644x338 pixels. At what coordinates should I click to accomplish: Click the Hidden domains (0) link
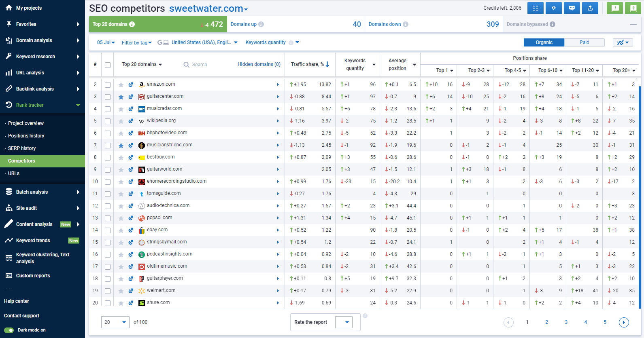click(259, 64)
